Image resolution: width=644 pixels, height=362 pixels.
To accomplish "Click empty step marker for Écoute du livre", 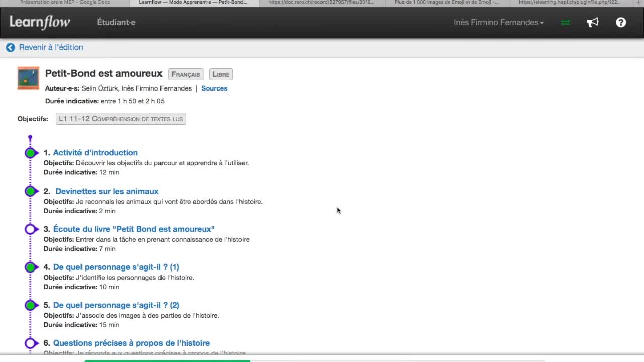I will [x=30, y=229].
